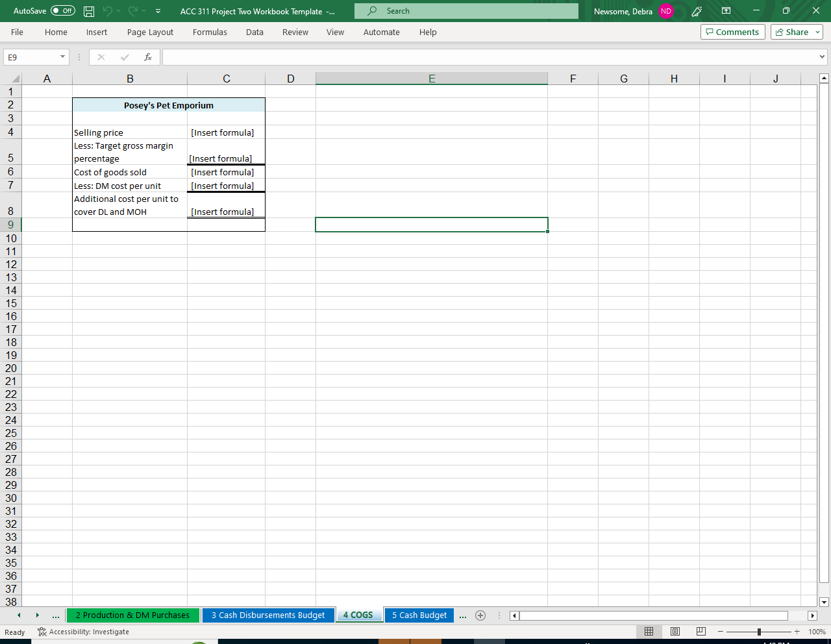Open Customize Quick Access Toolbar dropdown

[x=158, y=11]
